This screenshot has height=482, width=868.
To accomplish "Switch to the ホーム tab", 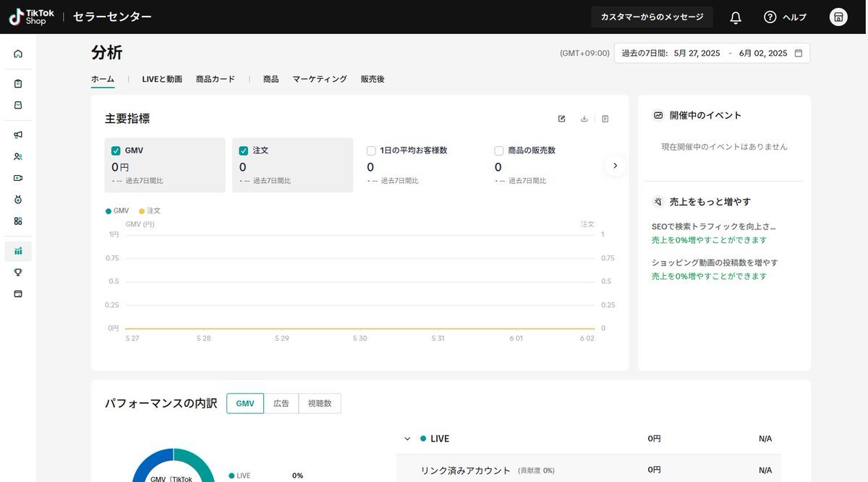I will 103,79.
